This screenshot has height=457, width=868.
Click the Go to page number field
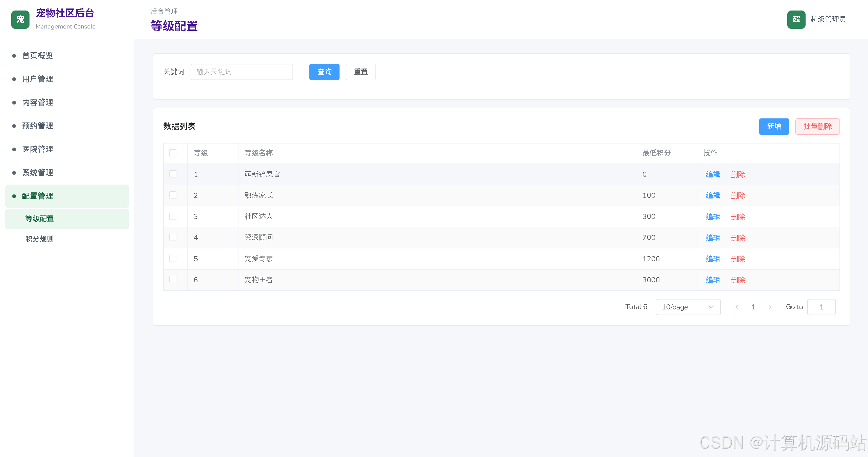(x=821, y=307)
